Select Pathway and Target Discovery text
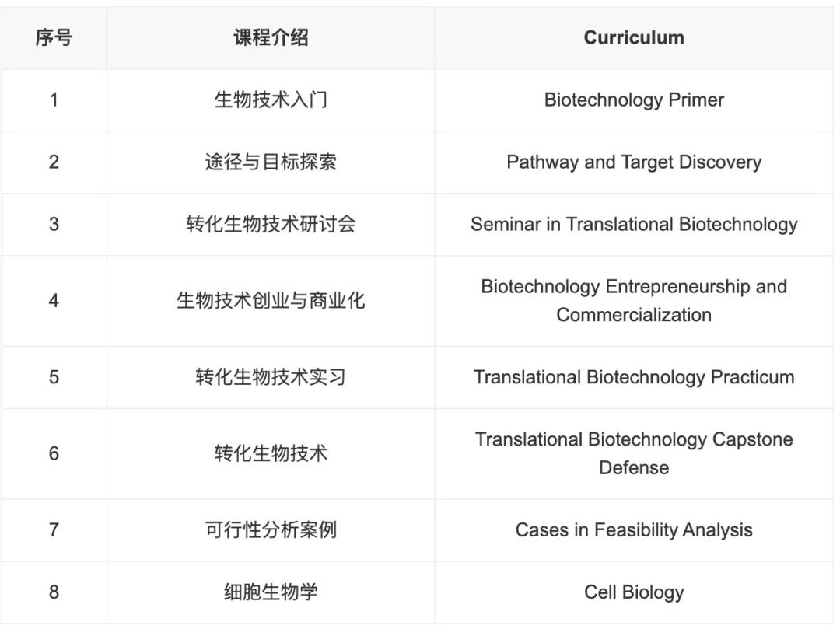Image resolution: width=840 pixels, height=629 pixels. 634,162
